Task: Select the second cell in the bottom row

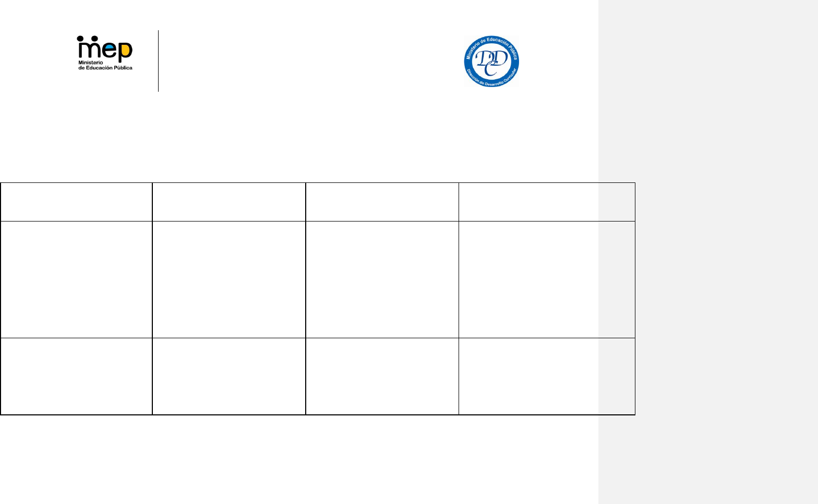Action: point(228,376)
